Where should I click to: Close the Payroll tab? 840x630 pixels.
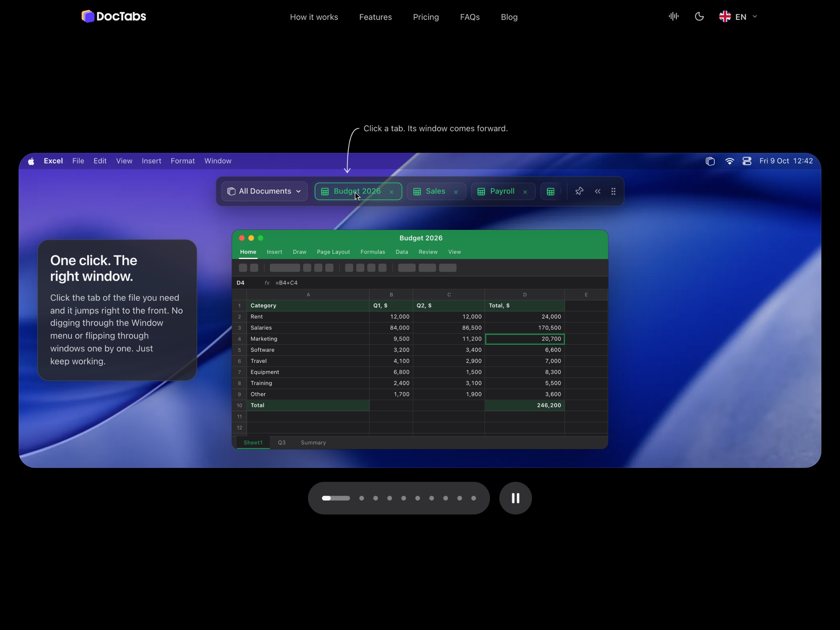(525, 192)
